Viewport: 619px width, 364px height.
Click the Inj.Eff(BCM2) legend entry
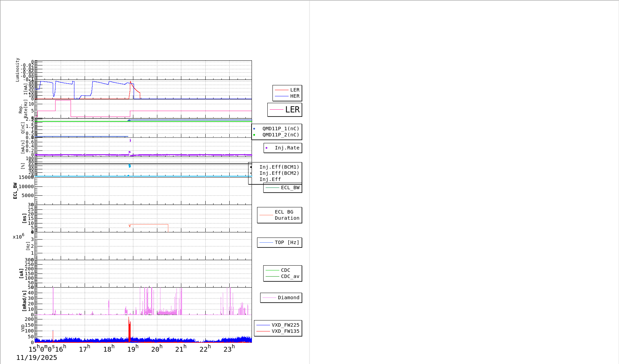click(279, 173)
